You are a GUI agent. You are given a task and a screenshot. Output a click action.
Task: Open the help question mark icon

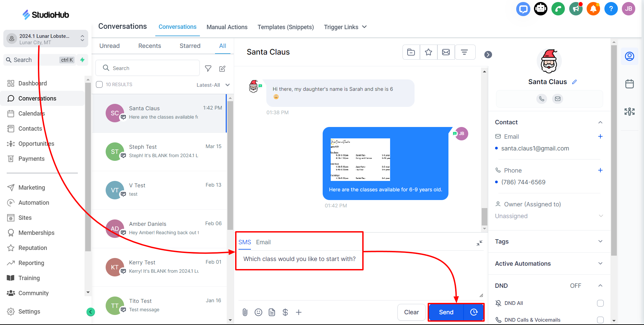pyautogui.click(x=611, y=9)
